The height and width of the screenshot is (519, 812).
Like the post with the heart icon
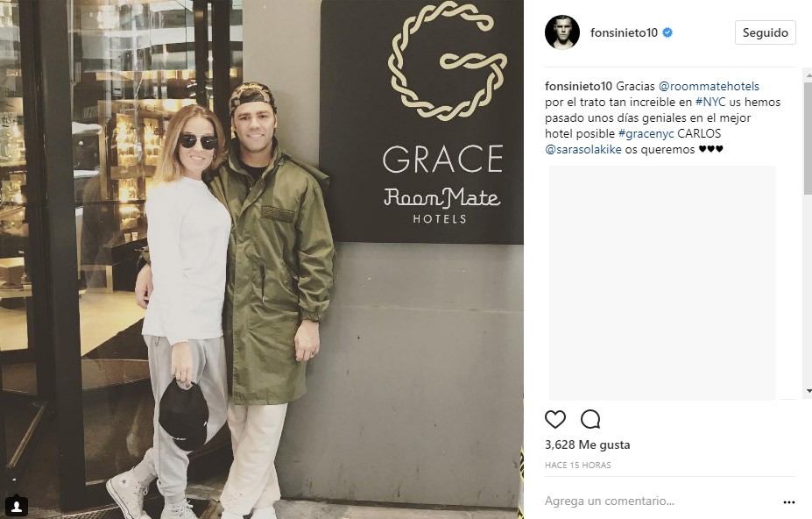(555, 419)
